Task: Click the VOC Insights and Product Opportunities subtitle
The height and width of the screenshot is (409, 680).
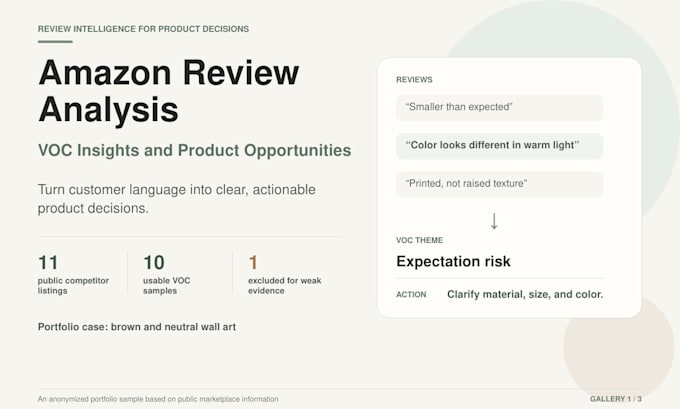Action: (195, 151)
